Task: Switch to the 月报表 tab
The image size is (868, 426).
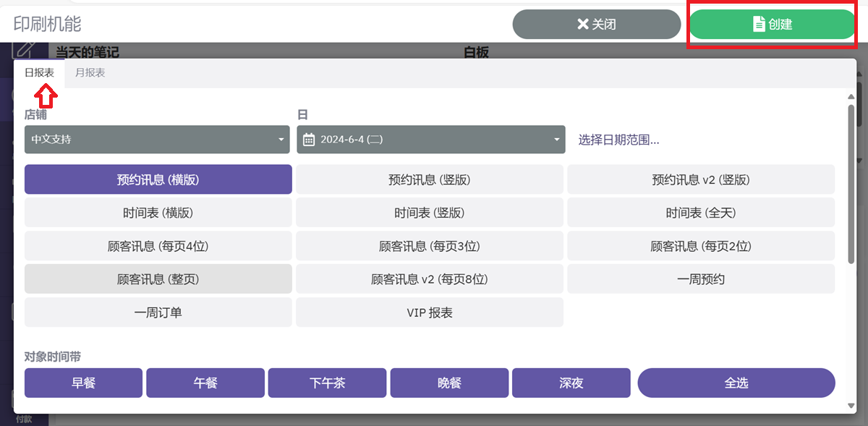Action: 90,73
